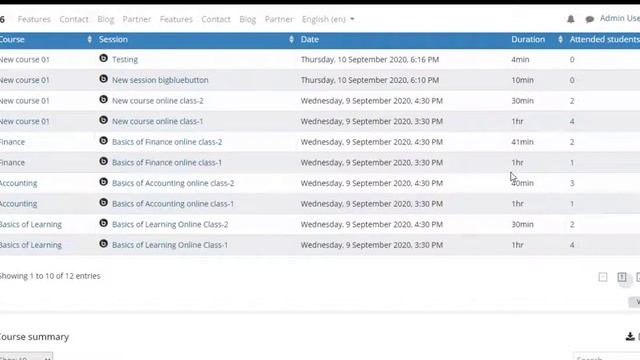Click the Search field in Course summary
The image size is (640, 360).
[x=606, y=357]
